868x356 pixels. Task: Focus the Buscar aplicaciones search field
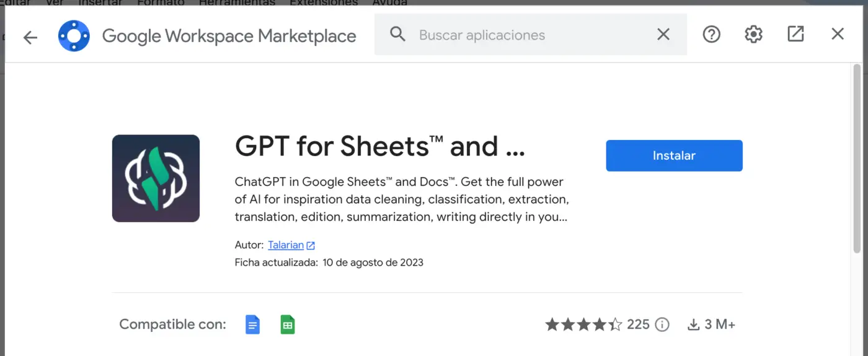coord(533,35)
